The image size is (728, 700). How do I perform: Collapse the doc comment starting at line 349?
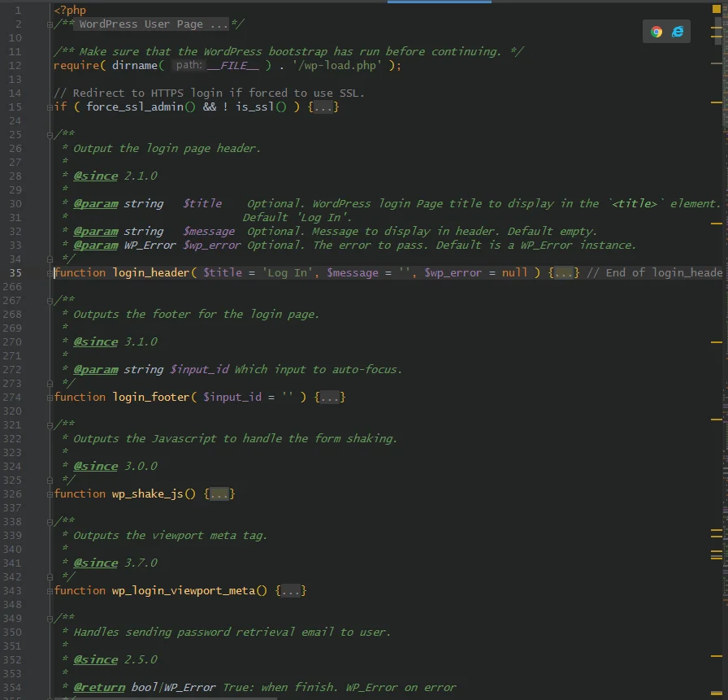50,620
